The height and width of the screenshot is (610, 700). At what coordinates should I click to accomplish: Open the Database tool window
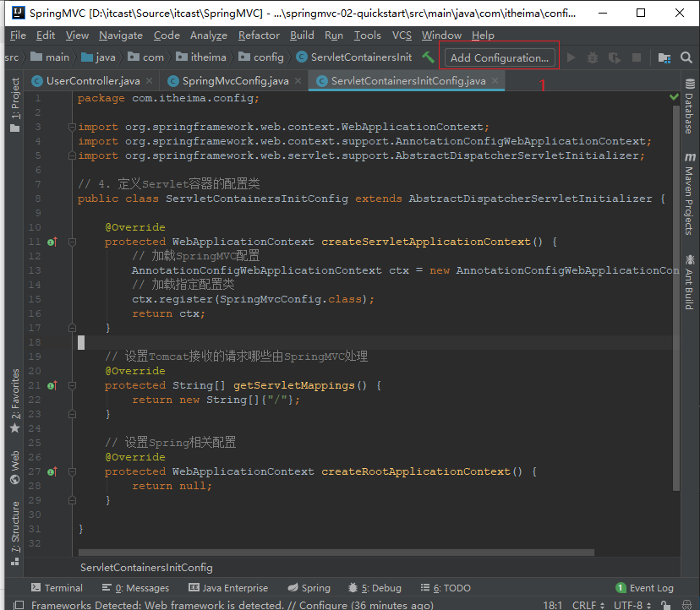(x=690, y=109)
